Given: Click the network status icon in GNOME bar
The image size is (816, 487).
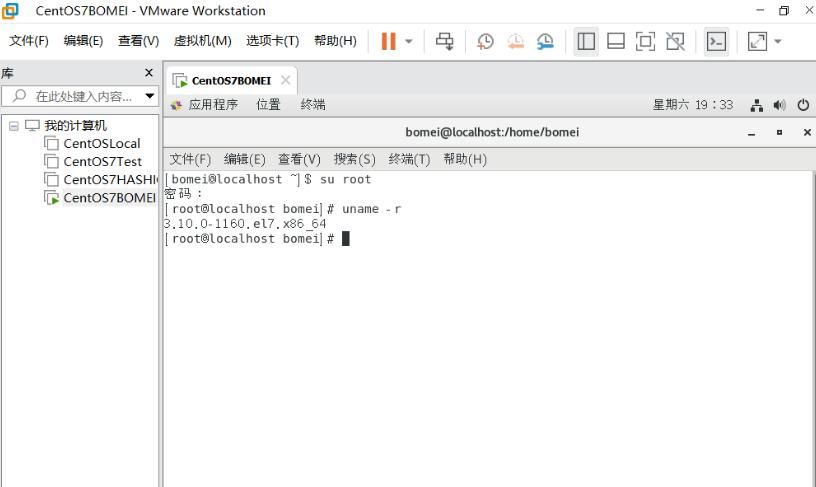Looking at the screenshot, I should point(757,106).
